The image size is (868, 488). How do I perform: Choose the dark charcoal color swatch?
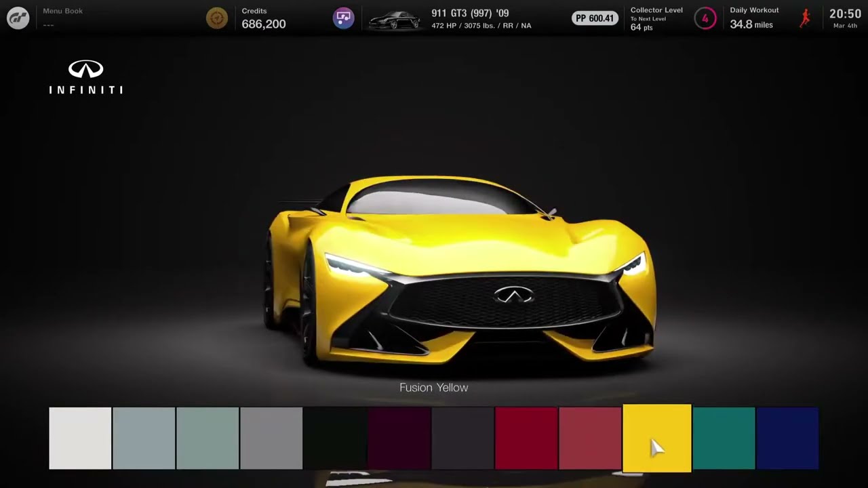(462, 438)
